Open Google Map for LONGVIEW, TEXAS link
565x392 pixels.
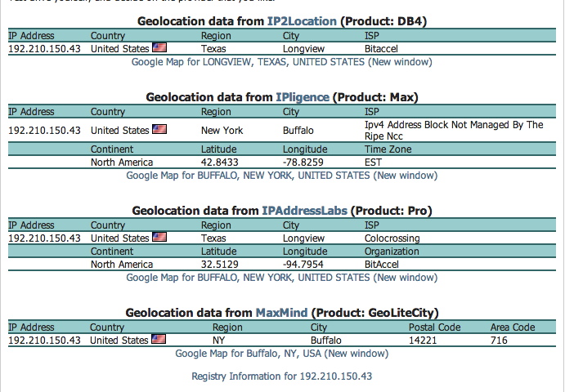point(282,62)
